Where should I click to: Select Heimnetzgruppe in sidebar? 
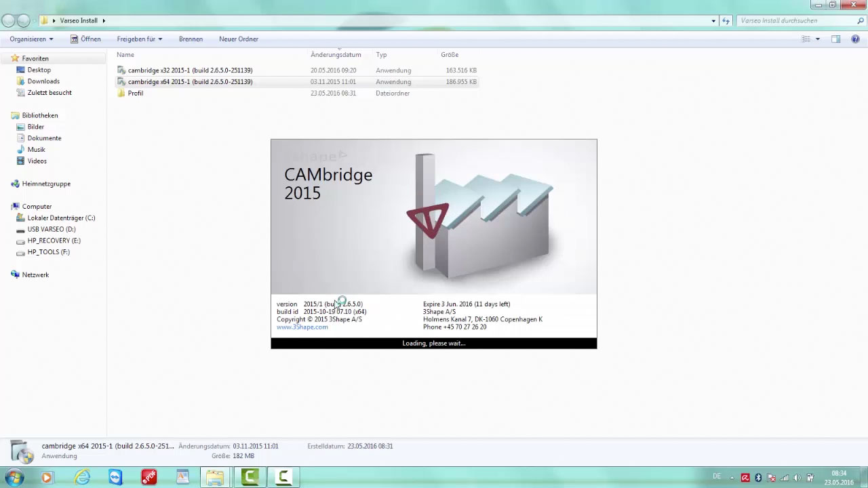(46, 184)
